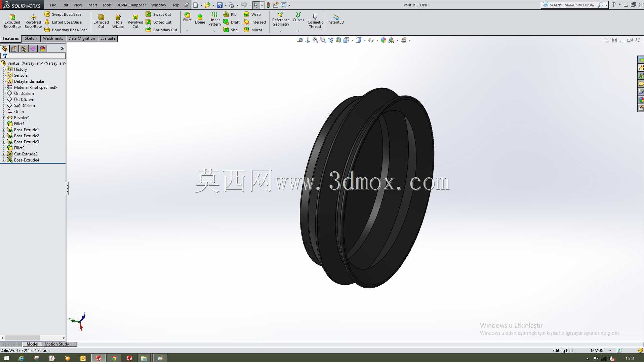644x362 pixels.
Task: Choose the Lofted Boss/Base feature
Action: coord(63,22)
